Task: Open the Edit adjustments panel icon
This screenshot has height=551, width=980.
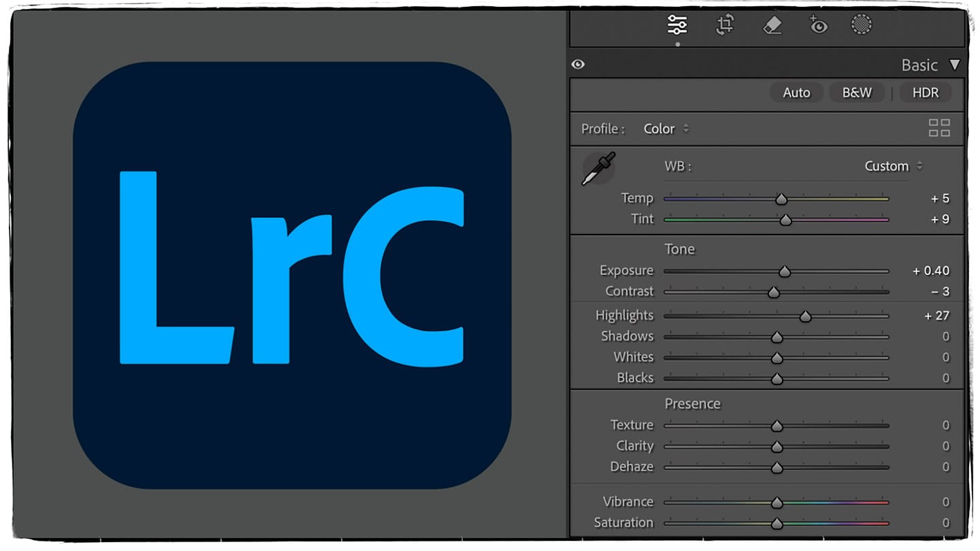Action: coord(677,24)
